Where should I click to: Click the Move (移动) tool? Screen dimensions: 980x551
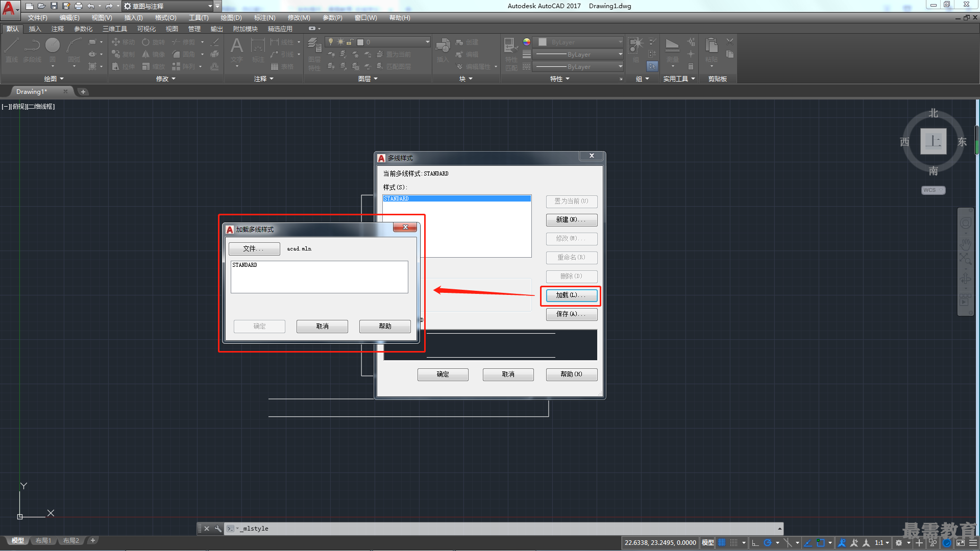tap(123, 42)
